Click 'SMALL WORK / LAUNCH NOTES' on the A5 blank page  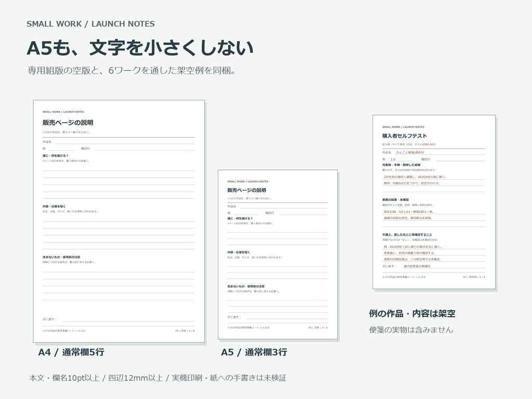(x=248, y=181)
